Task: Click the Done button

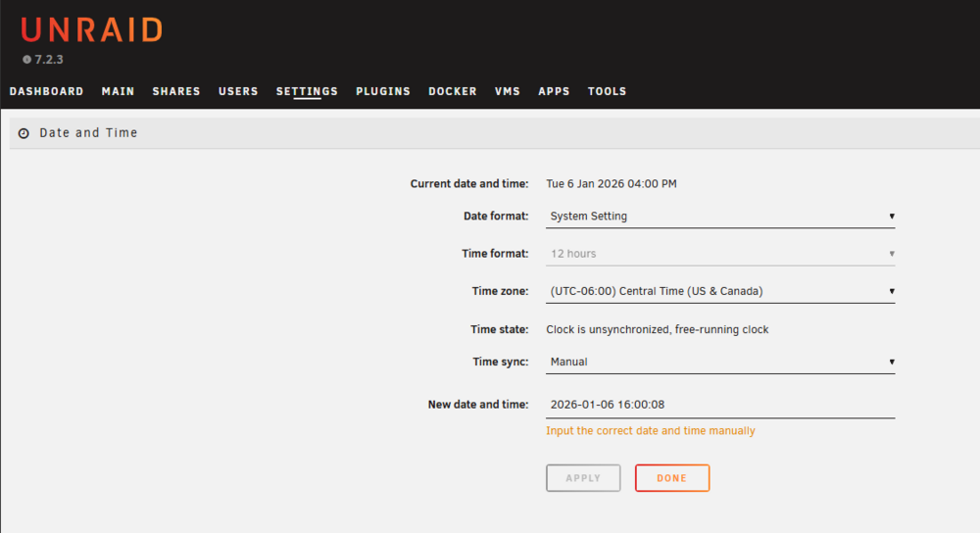Action: click(x=672, y=478)
